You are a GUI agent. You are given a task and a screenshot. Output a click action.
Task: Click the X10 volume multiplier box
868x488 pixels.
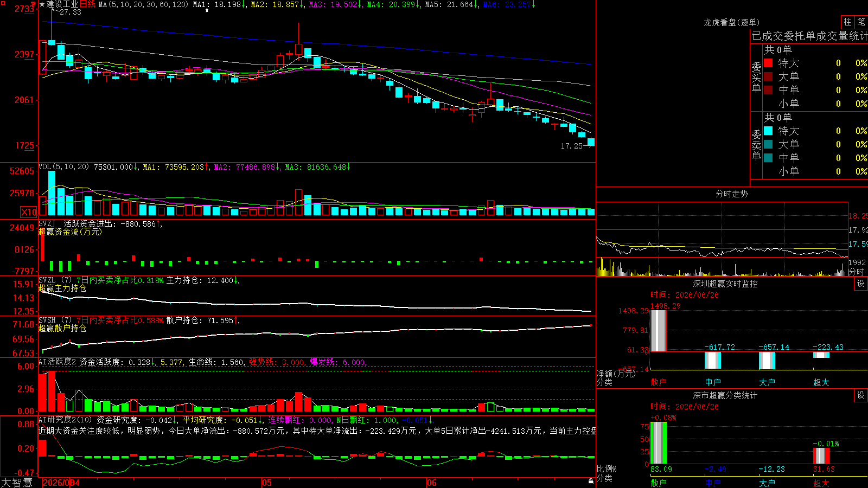[29, 212]
